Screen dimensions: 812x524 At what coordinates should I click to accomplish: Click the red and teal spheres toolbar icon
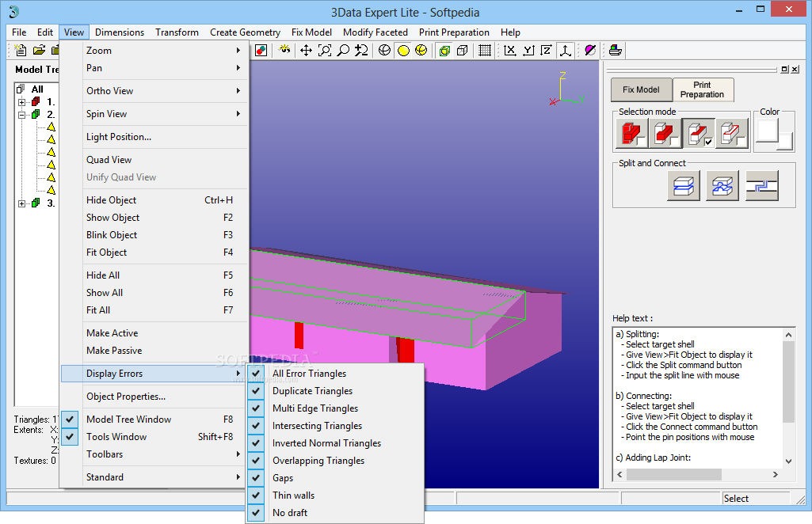pos(261,50)
